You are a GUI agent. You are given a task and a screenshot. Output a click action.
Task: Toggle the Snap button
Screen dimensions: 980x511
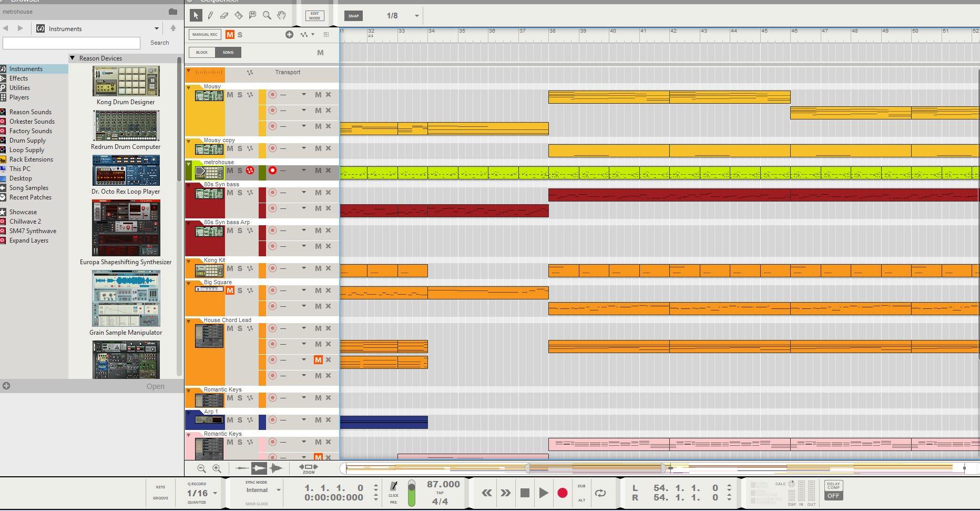353,16
